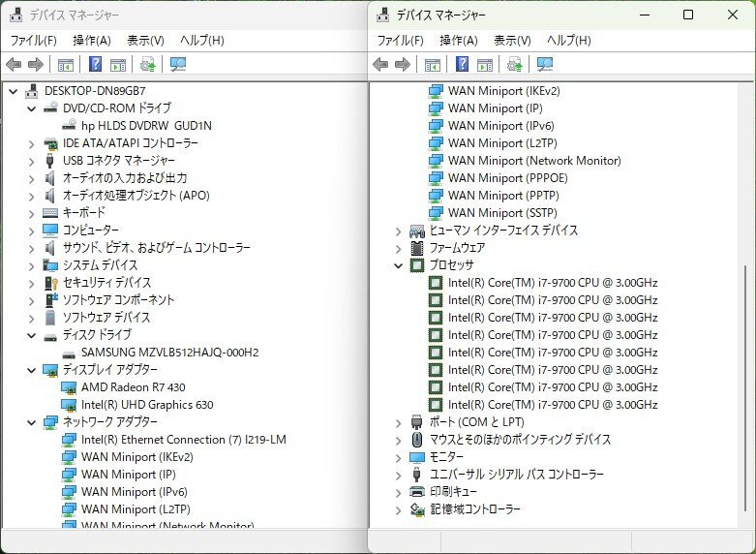This screenshot has width=756, height=554.
Task: Expand セキュリティ デバイス node
Action: coord(32,283)
